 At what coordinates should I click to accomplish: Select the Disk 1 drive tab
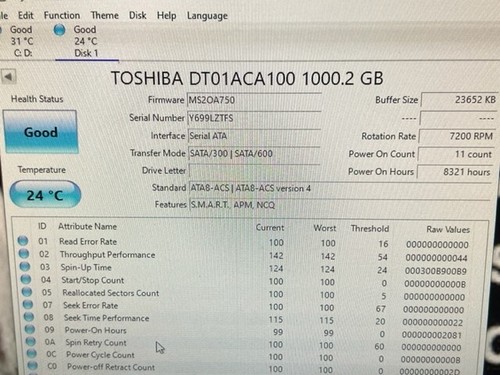point(86,41)
